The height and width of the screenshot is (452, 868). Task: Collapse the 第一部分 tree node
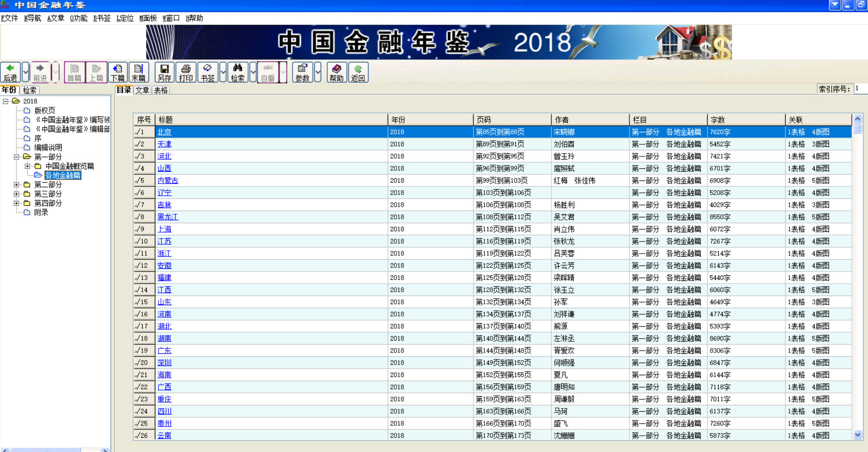tap(17, 157)
